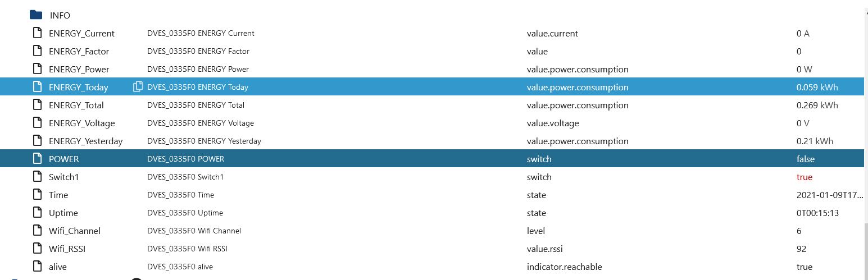Click the ENERGY_Voltage object name
Image resolution: width=868 pixels, height=280 pixels.
pyautogui.click(x=81, y=123)
